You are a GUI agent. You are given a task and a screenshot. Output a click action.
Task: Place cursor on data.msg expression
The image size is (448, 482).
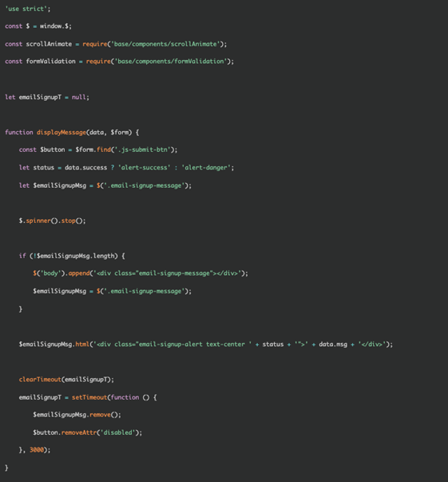click(x=333, y=345)
